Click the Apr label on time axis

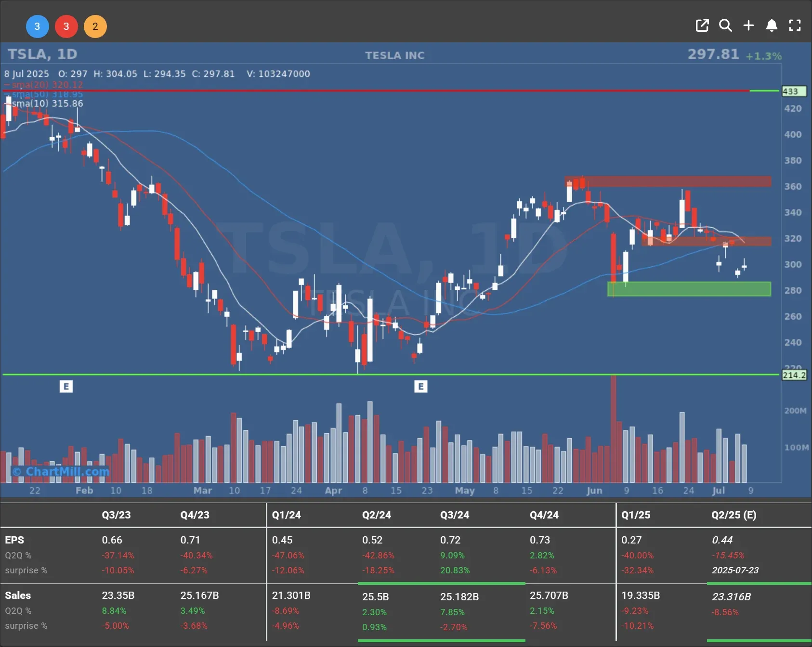pyautogui.click(x=333, y=491)
